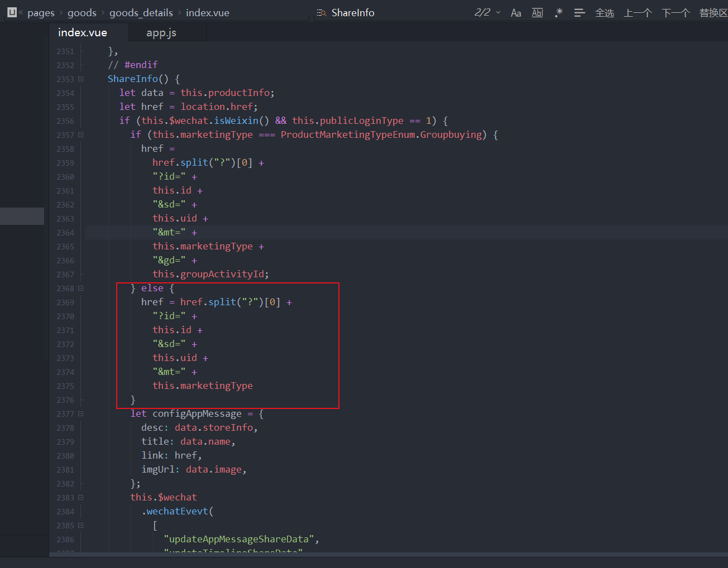
Task: Click line number 2376 in gutter
Action: pos(65,400)
